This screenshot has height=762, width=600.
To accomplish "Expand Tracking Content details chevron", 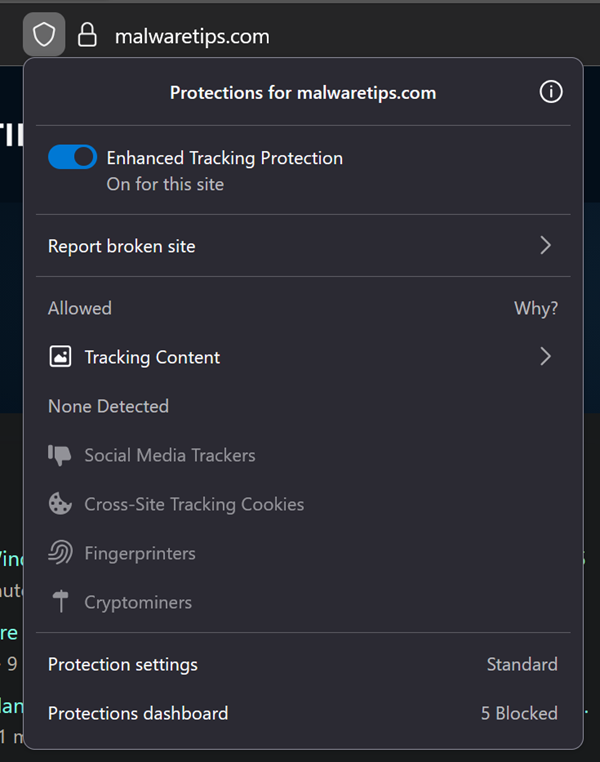I will tap(546, 357).
